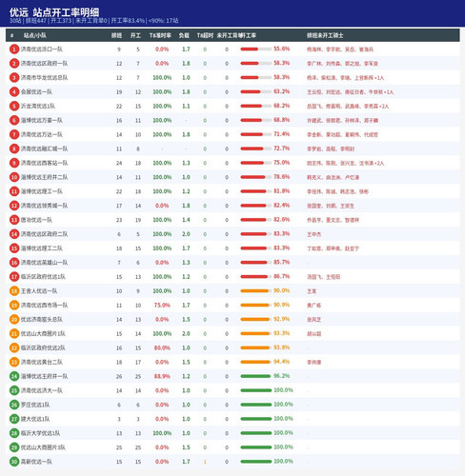This screenshot has width=465, height=476.
Task: Click the green rank badge number 24
Action: point(14,376)
